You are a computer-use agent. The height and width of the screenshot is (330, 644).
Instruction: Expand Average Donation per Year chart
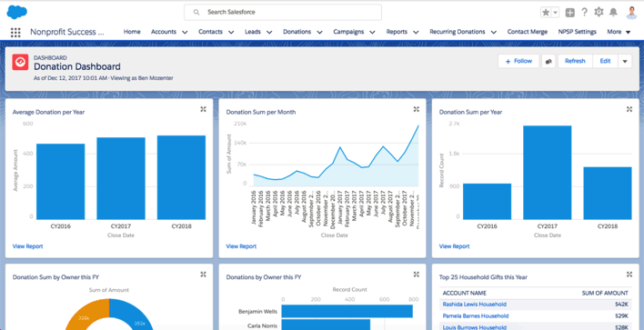[x=203, y=109]
